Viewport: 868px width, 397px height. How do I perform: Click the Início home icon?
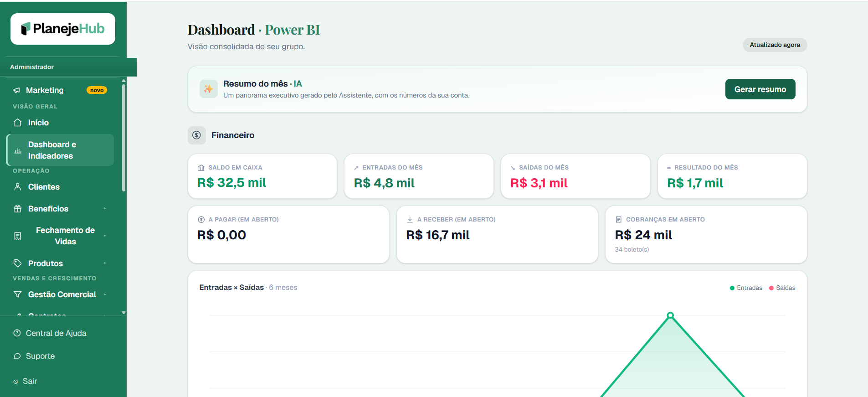[18, 123]
